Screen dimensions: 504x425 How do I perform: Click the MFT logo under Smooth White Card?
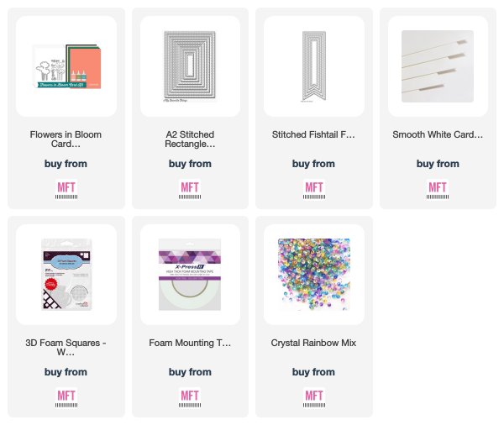[x=438, y=189]
